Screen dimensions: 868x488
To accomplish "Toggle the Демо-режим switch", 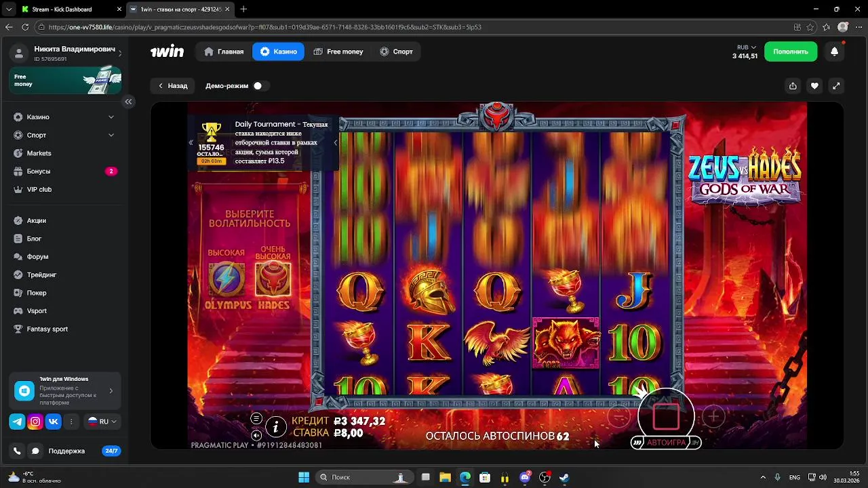I will 260,86.
